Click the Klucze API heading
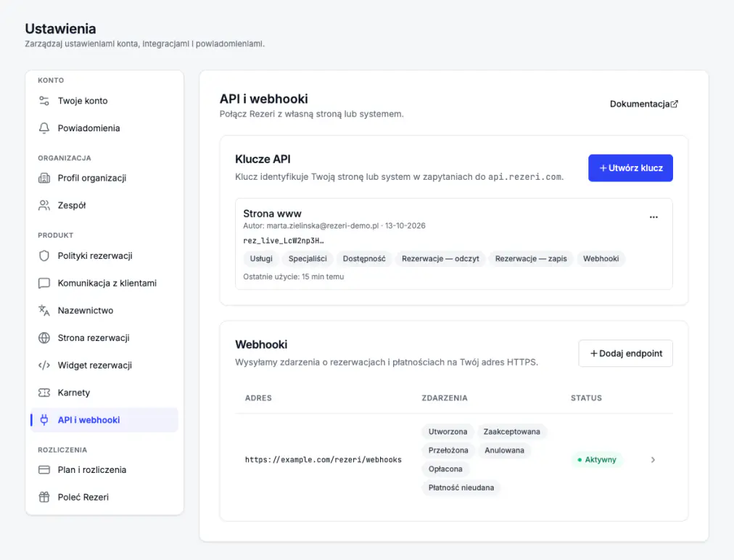 263,159
